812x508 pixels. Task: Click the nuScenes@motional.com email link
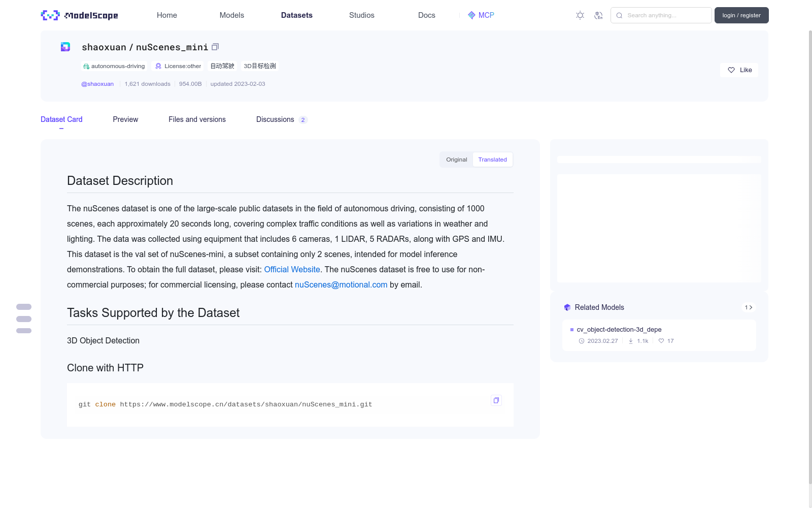click(x=341, y=284)
